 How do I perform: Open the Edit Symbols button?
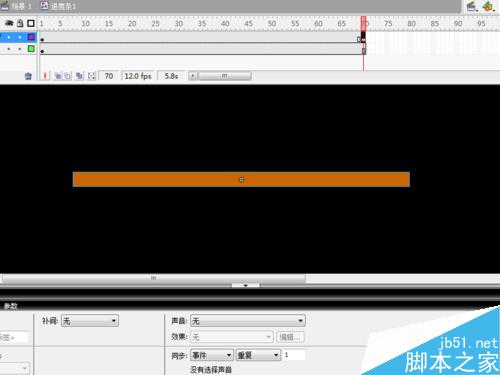pos(488,6)
